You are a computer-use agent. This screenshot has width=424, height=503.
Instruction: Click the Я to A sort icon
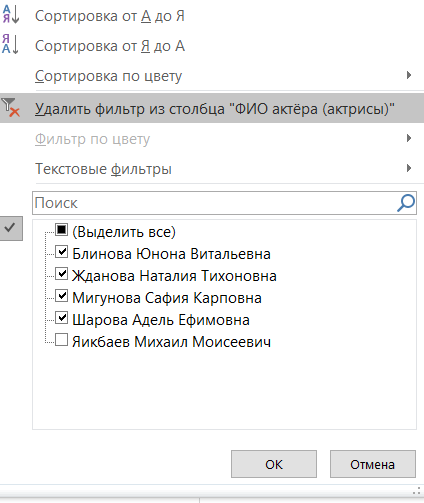pos(11,44)
